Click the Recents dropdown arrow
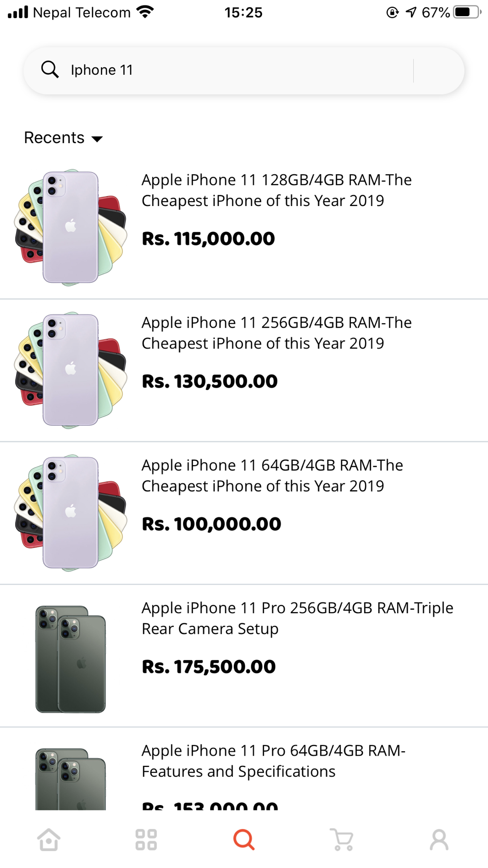488x868 pixels. (97, 139)
